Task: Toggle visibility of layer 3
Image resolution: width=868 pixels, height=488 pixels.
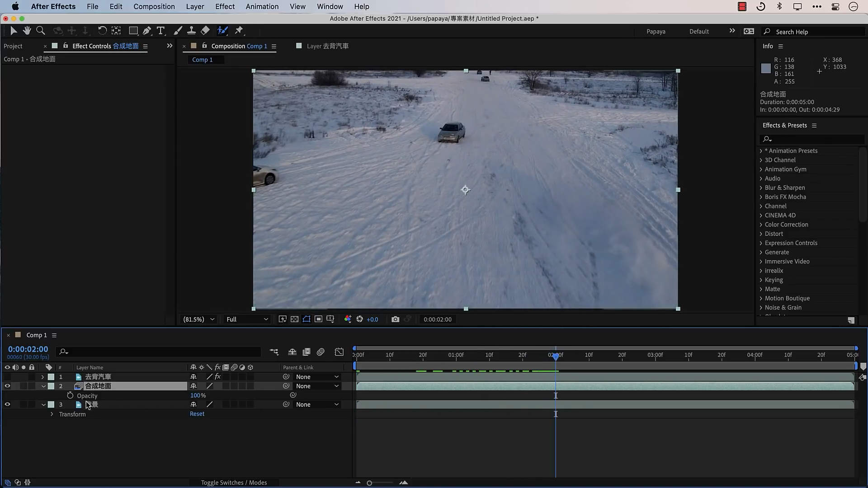Action: click(x=7, y=405)
